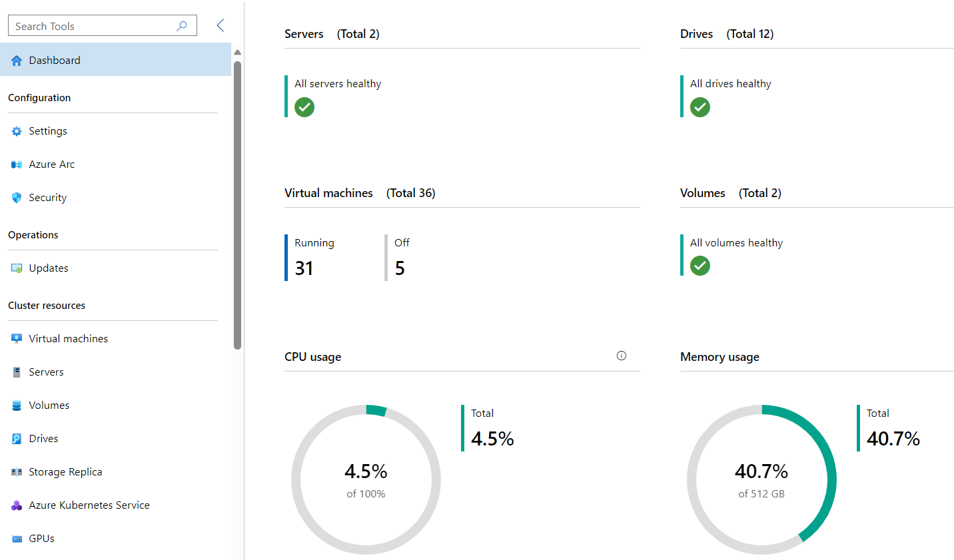The height and width of the screenshot is (560, 954).
Task: Click the CPU usage section title
Action: (x=313, y=357)
